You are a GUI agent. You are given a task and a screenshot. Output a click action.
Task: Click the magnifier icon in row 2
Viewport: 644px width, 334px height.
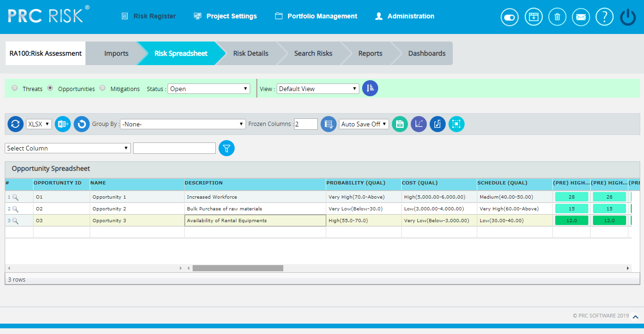(16, 209)
